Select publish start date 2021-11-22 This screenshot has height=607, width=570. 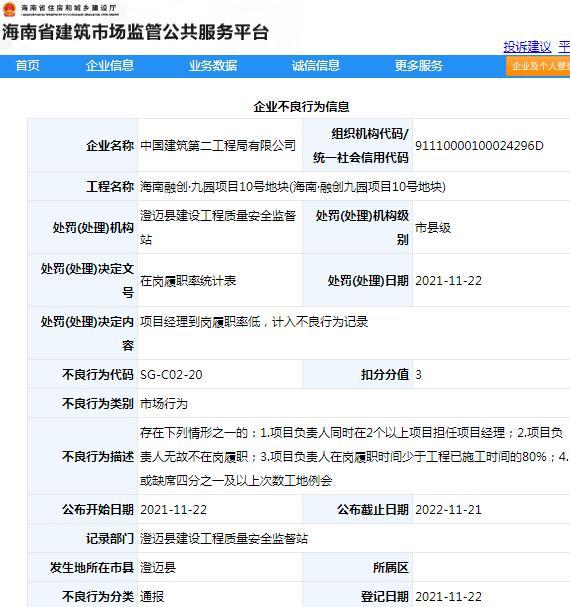(x=173, y=509)
